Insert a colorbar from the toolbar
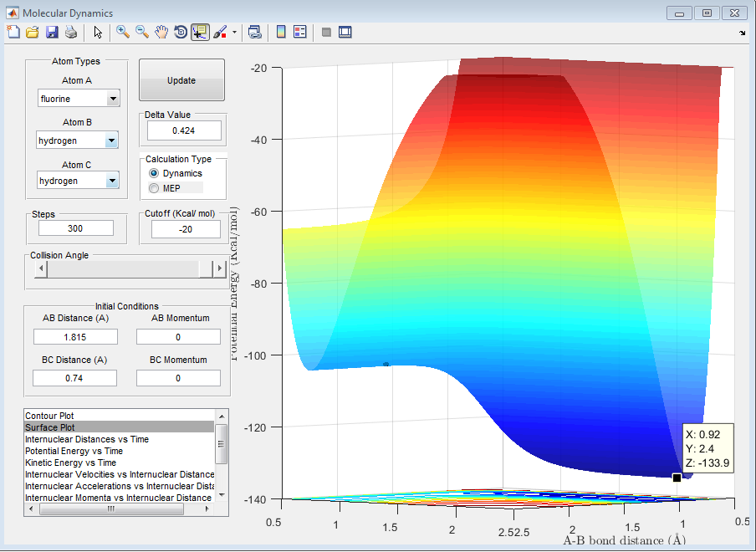The width and height of the screenshot is (756, 552). [281, 32]
